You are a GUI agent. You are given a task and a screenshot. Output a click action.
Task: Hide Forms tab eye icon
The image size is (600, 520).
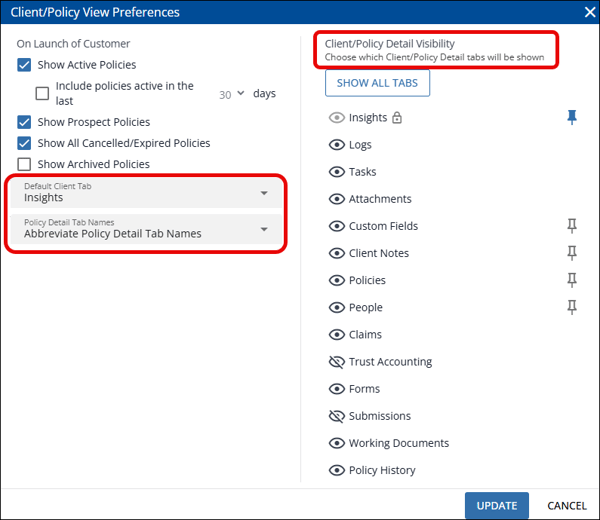click(x=337, y=389)
